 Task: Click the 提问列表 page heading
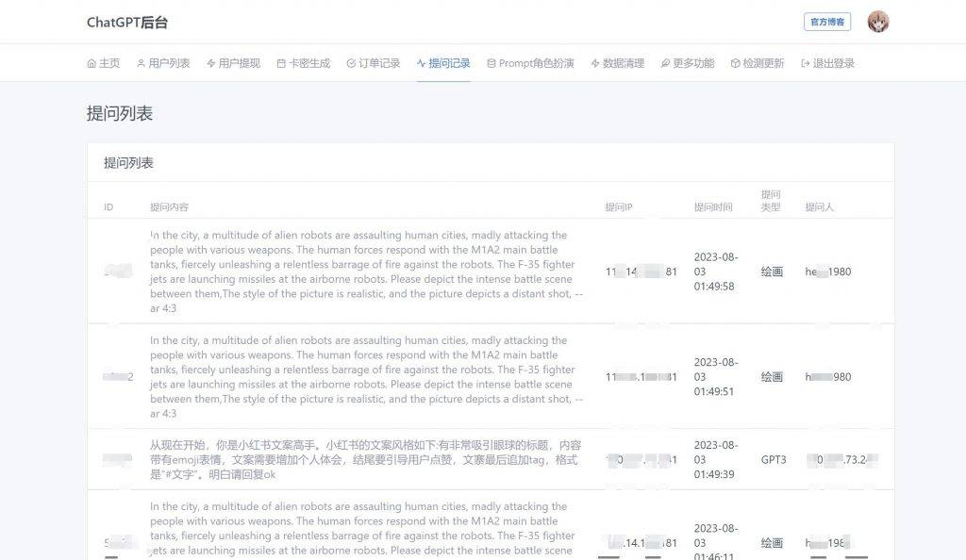point(120,113)
